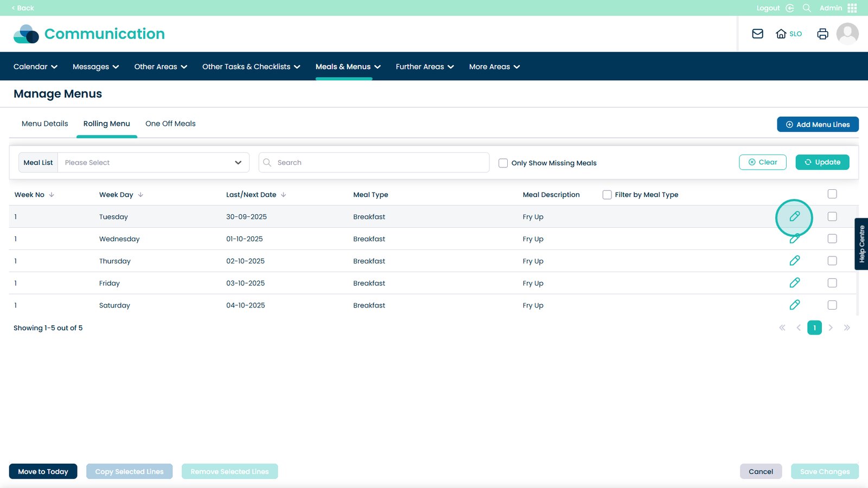Open the mail envelope icon in header

(757, 34)
